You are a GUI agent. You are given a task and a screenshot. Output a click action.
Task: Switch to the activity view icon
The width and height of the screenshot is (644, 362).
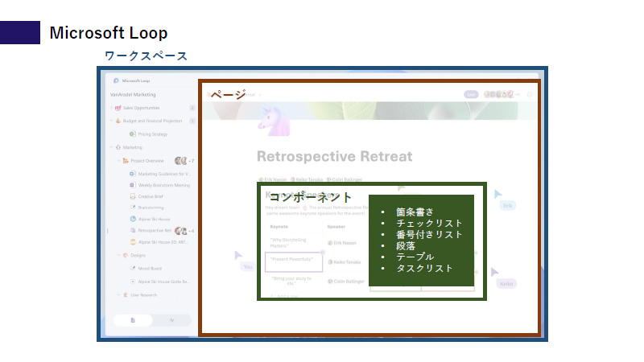point(171,320)
